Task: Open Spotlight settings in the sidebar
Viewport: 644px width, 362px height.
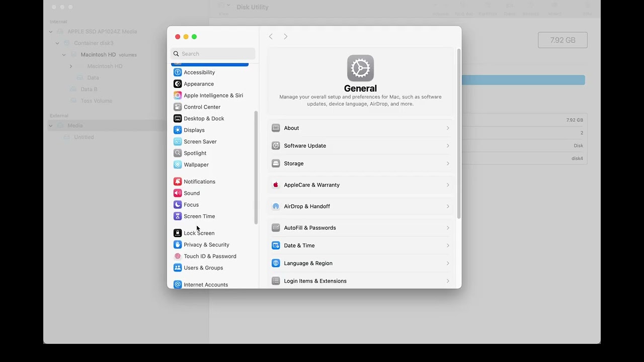Action: coord(210,153)
